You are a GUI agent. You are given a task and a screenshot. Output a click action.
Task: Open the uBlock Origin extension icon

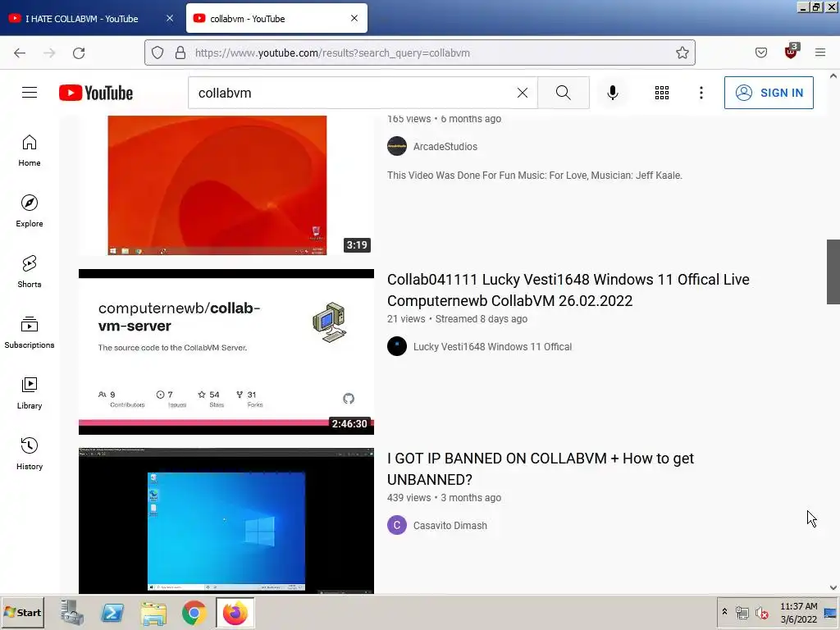[x=791, y=52]
